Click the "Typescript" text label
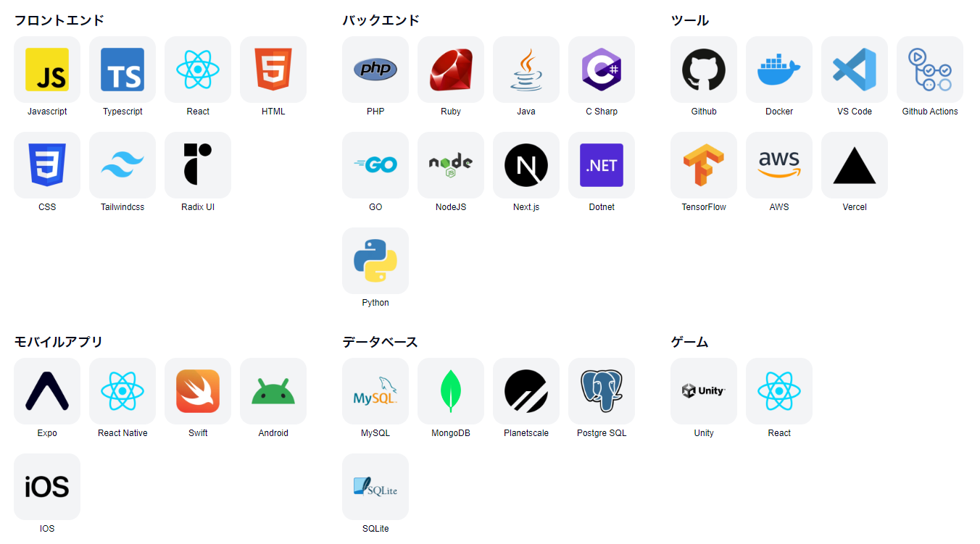Screen dimensions: 980x544 [122, 112]
